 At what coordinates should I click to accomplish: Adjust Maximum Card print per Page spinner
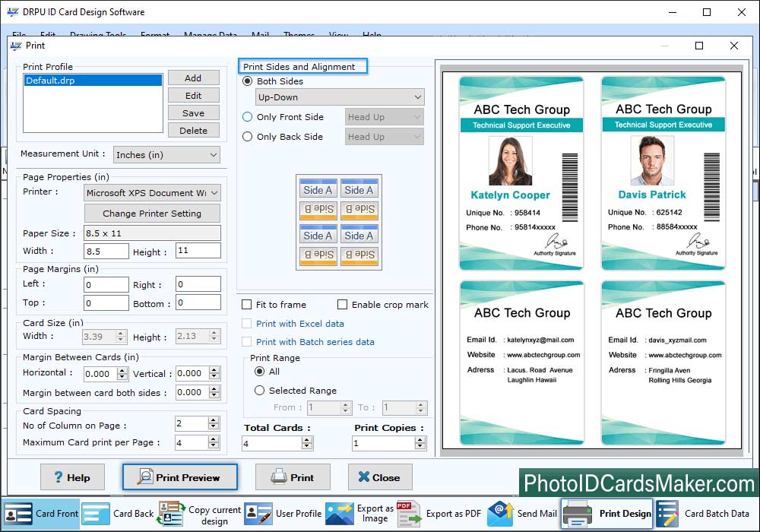pyautogui.click(x=214, y=442)
